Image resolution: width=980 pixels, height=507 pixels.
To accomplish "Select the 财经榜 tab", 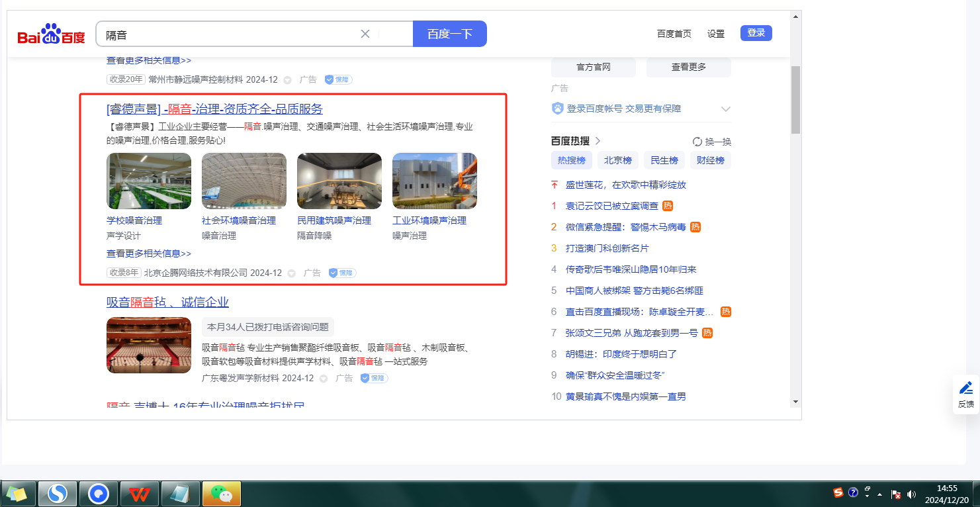I will (710, 160).
